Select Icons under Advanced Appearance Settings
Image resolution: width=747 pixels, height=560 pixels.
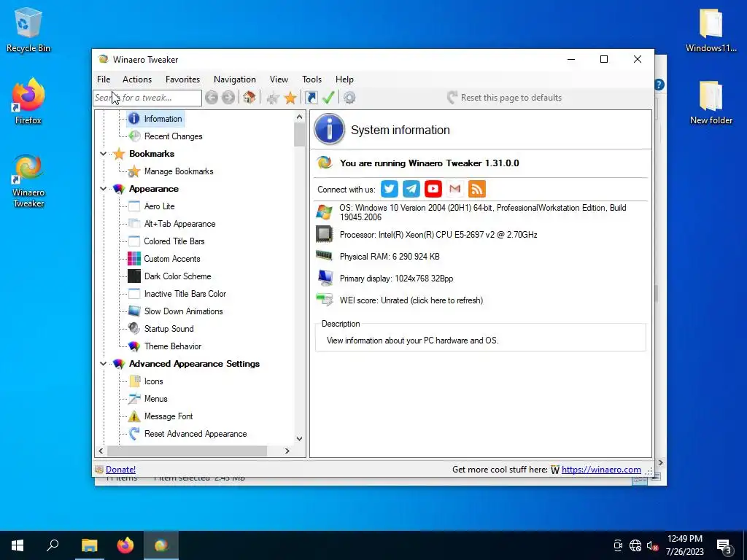(x=153, y=381)
